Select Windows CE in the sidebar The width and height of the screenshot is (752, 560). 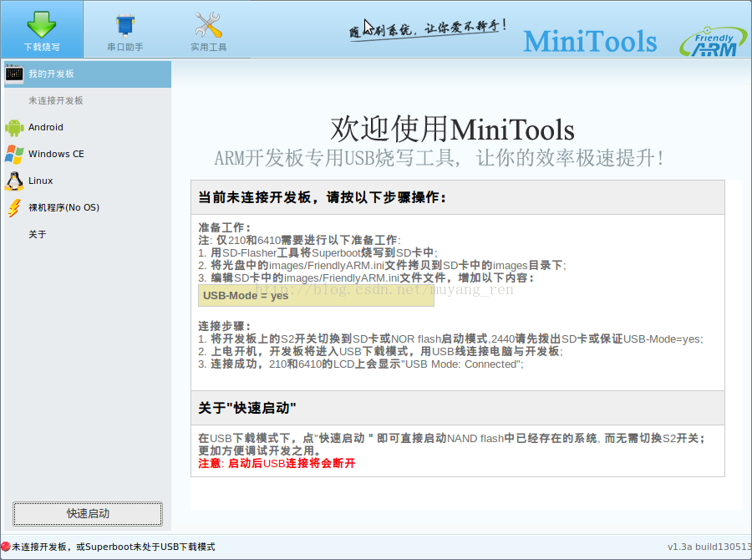pyautogui.click(x=88, y=154)
